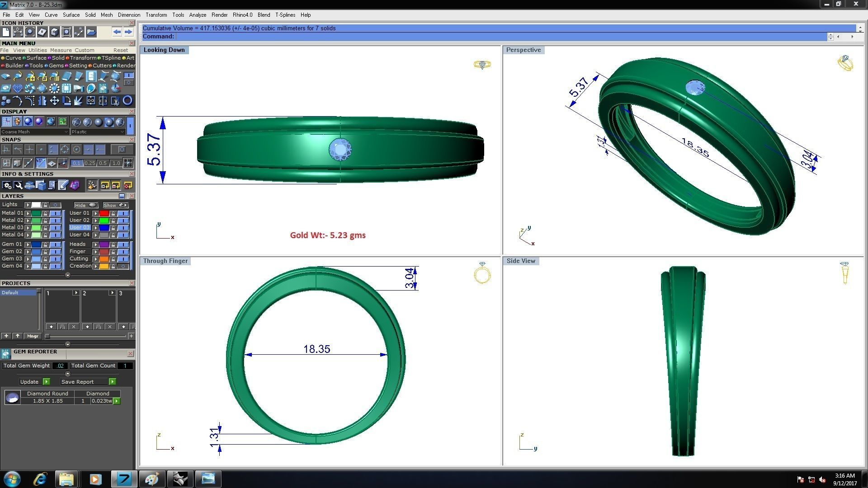
Task: Click the red color swatch of User 01
Action: [104, 213]
